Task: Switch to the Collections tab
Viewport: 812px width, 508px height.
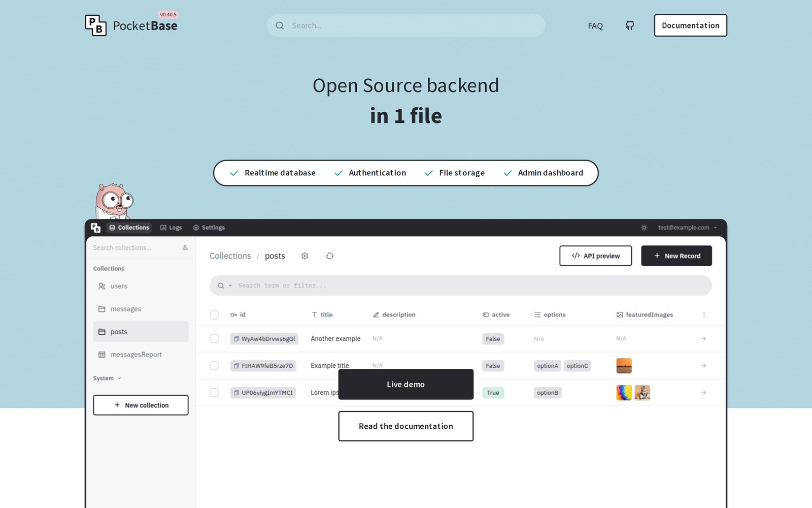Action: (129, 228)
